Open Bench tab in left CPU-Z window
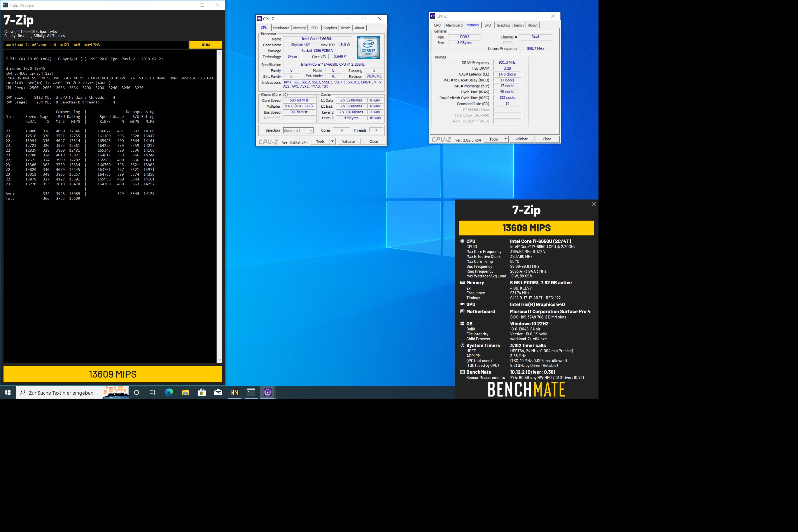The image size is (798, 532). (345, 28)
